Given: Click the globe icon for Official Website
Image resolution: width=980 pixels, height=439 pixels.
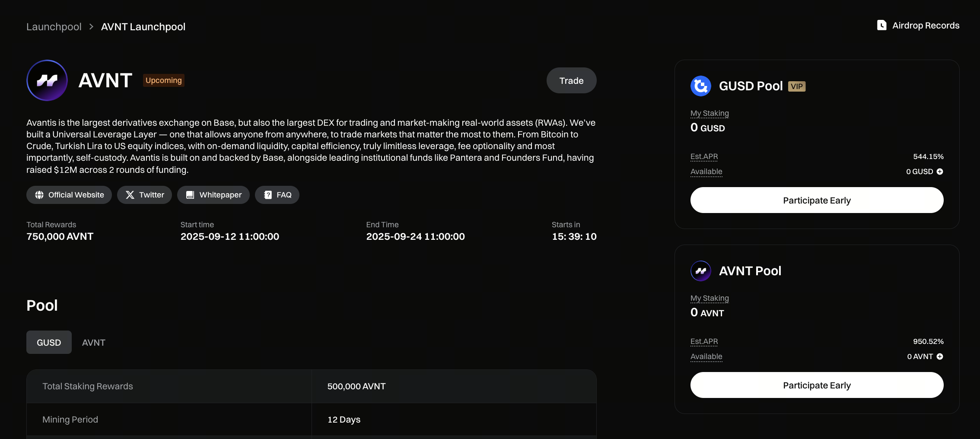Looking at the screenshot, I should click(x=39, y=195).
